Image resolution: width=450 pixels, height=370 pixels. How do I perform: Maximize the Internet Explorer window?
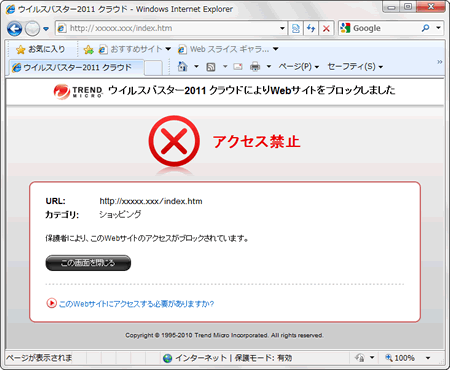click(408, 7)
